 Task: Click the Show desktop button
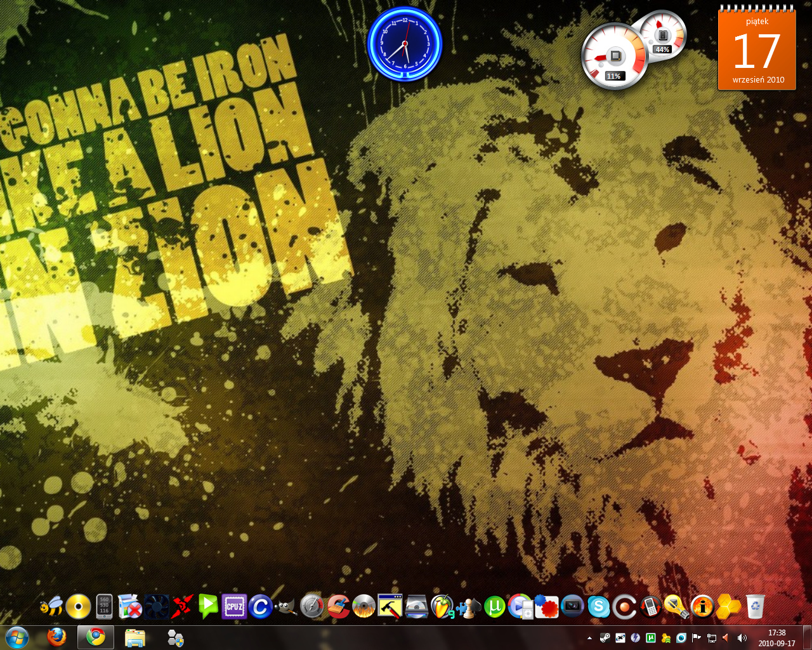(807, 637)
